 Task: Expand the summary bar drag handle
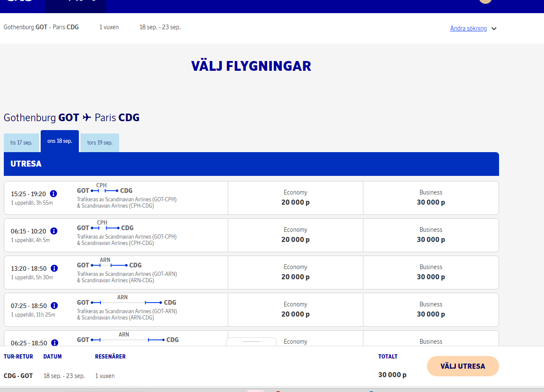251,341
